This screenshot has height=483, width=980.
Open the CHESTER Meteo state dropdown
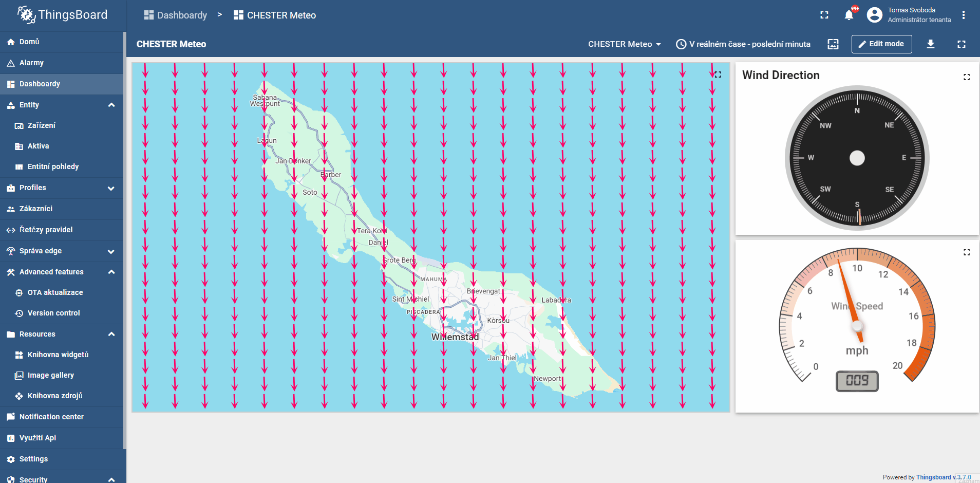click(625, 44)
